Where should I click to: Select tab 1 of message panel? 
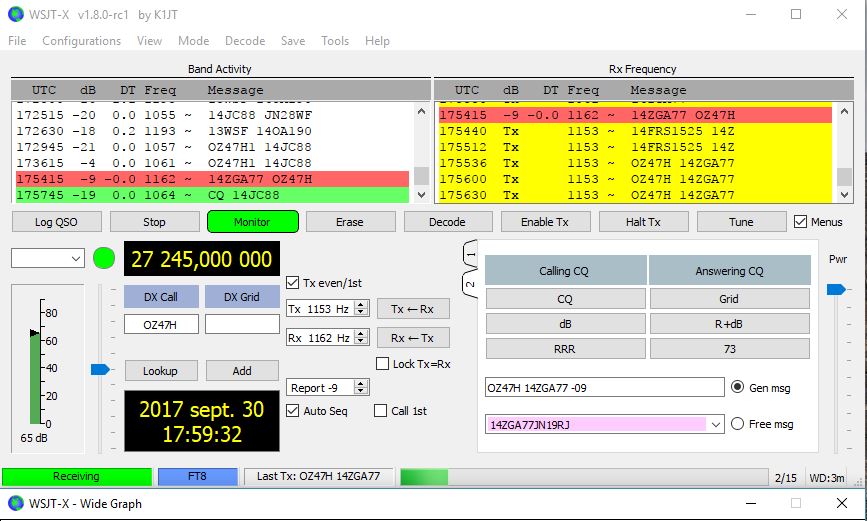470,255
